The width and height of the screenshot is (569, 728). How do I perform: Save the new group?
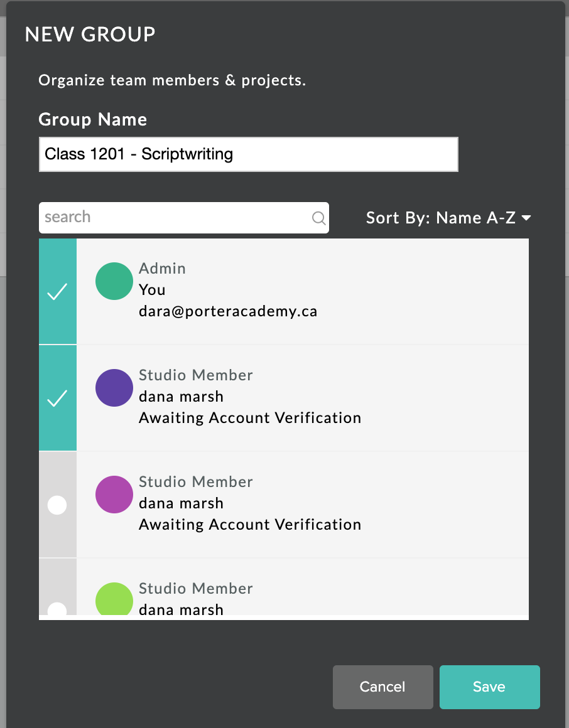click(x=490, y=687)
